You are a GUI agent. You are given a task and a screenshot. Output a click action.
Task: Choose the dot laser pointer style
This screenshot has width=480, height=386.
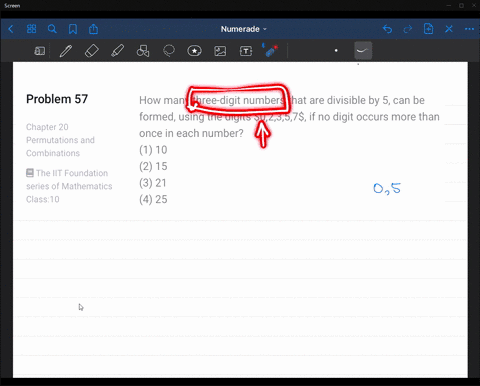pos(336,51)
